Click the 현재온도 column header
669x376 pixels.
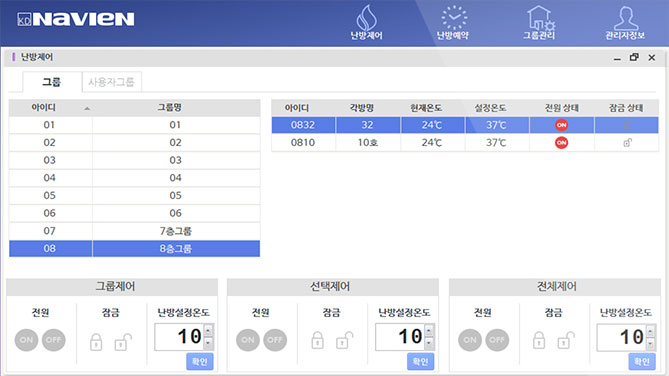click(x=426, y=108)
